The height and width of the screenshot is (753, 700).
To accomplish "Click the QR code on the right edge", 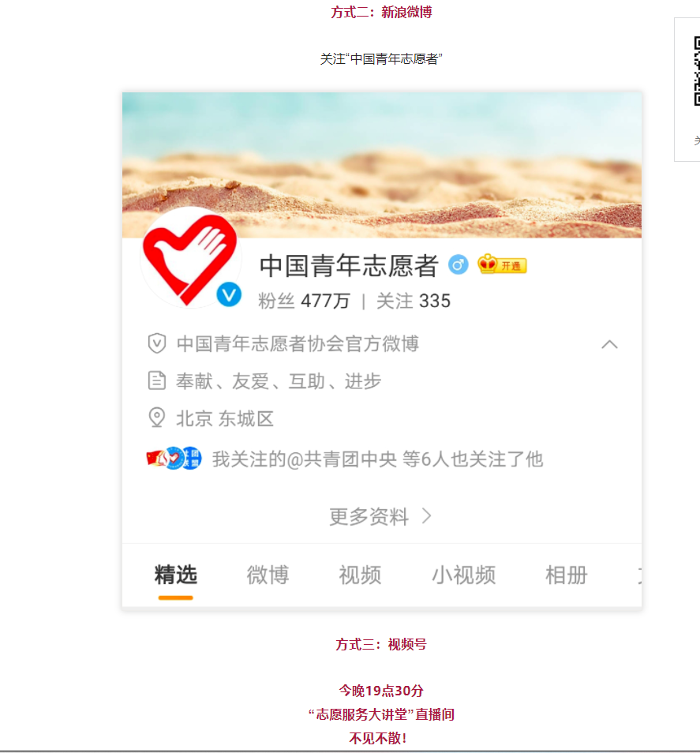I will (696, 71).
